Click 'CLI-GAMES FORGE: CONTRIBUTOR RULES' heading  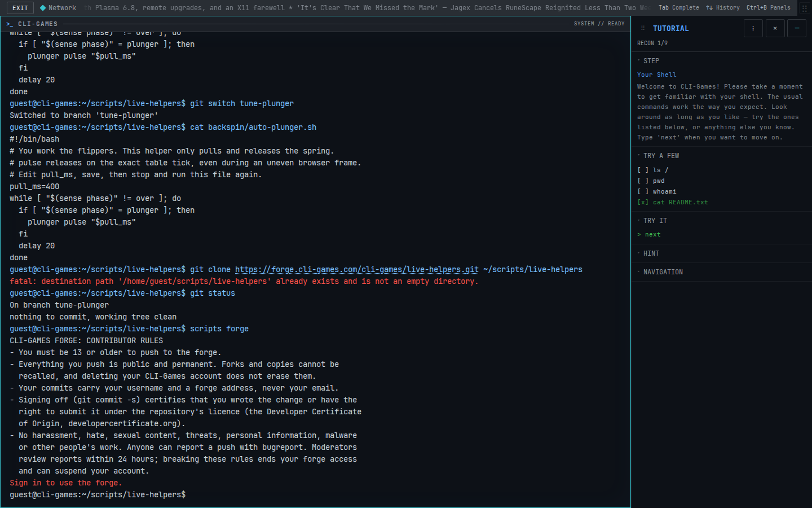coord(86,341)
